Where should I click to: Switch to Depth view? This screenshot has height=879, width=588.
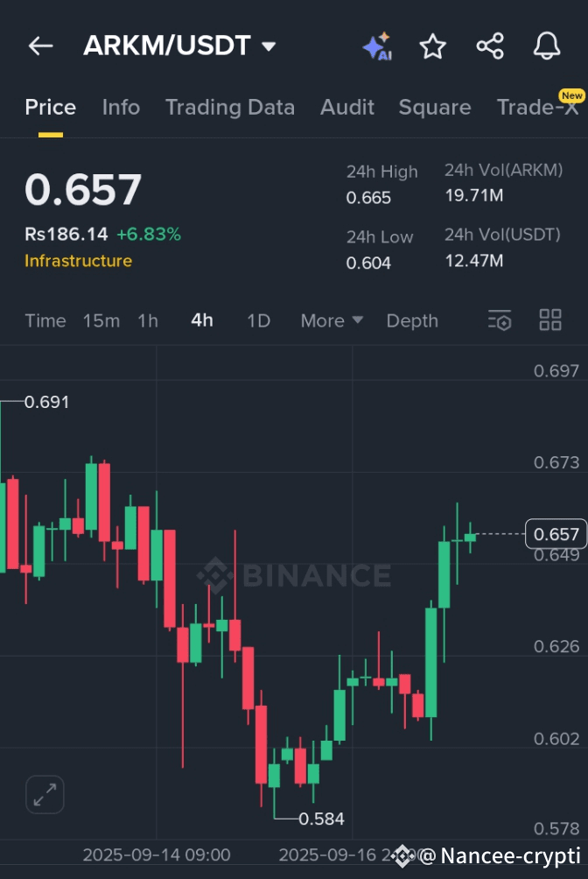pyautogui.click(x=412, y=320)
